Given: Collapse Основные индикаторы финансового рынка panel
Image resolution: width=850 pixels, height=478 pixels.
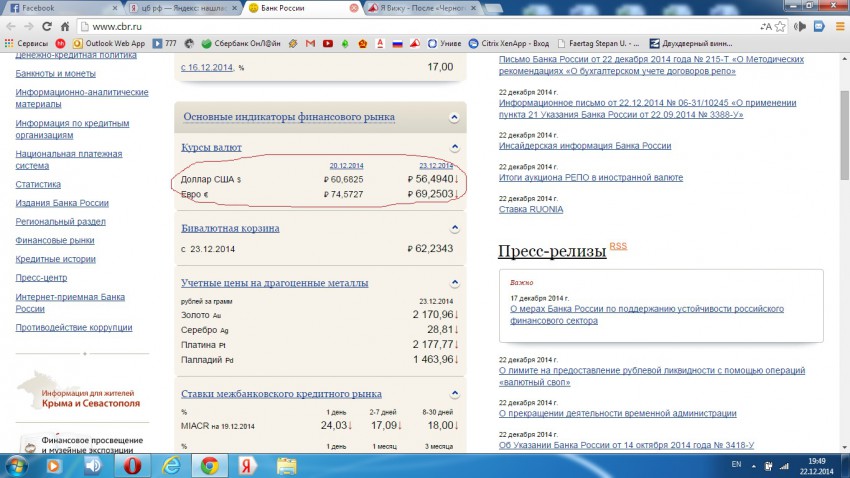Looking at the screenshot, I should (455, 117).
